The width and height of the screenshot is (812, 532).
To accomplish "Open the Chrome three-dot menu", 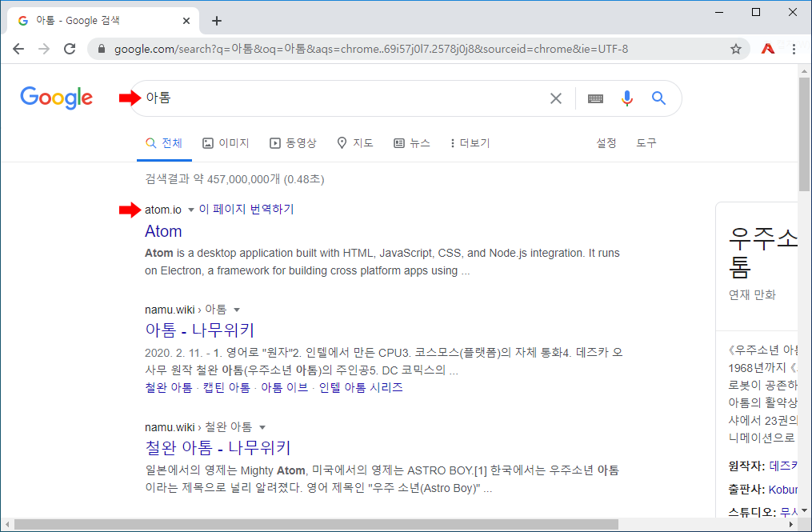I will (794, 50).
